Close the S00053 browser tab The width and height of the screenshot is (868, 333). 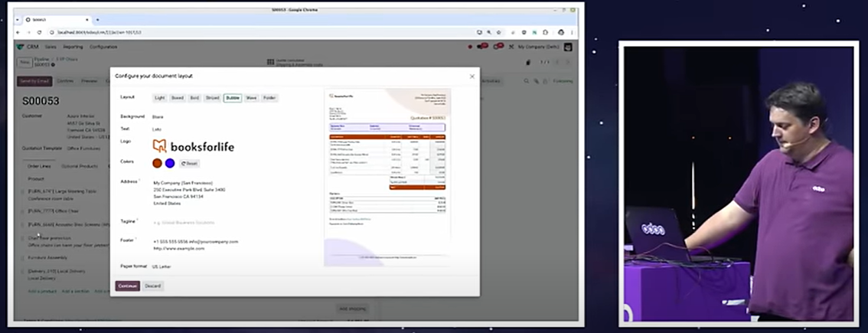click(x=87, y=19)
